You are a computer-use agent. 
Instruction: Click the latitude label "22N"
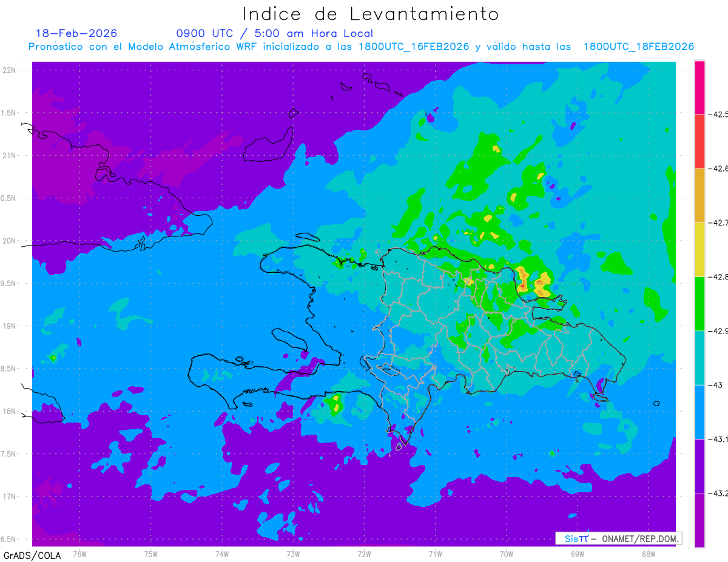tap(10, 70)
